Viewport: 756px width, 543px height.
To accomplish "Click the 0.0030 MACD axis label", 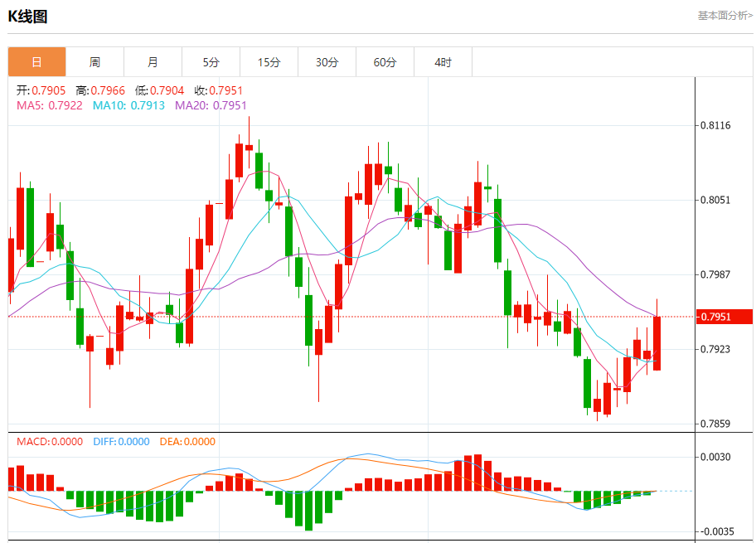I will tap(715, 457).
